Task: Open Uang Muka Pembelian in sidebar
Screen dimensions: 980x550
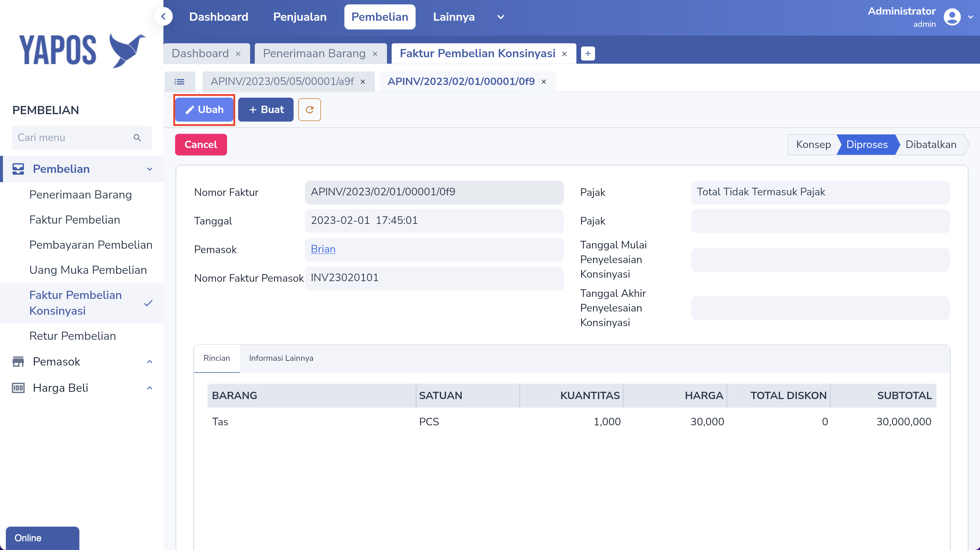Action: pyautogui.click(x=88, y=270)
